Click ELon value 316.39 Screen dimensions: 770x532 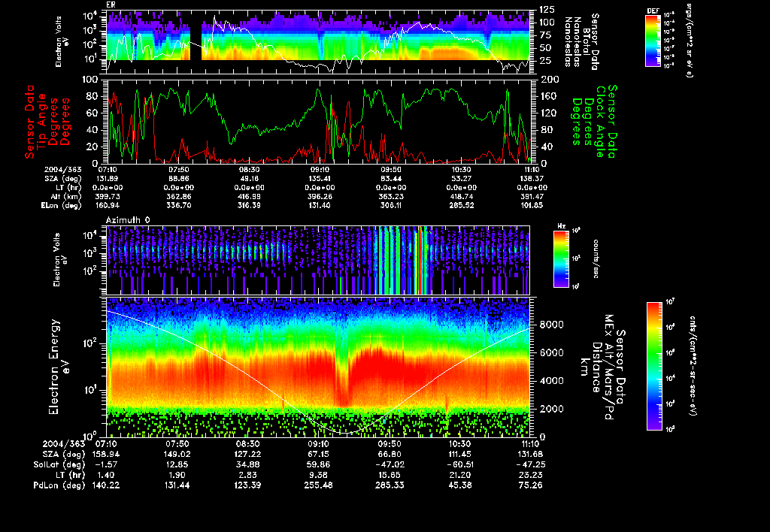250,206
